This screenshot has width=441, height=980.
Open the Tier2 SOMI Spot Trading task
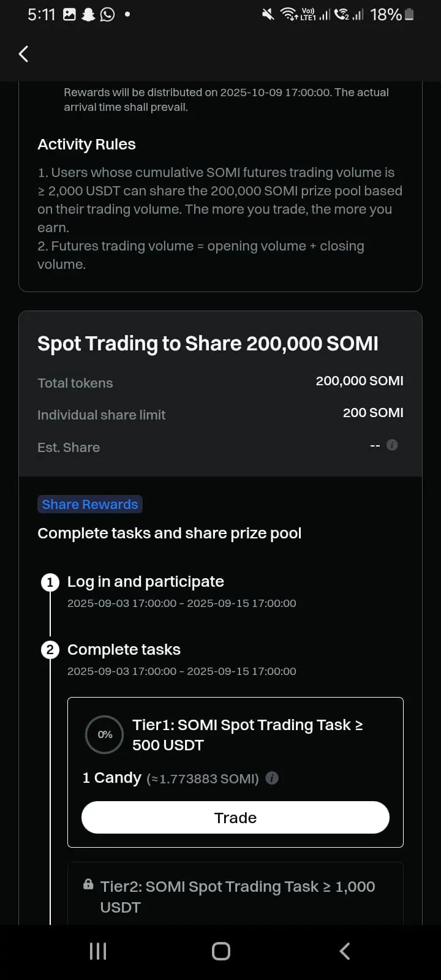coord(235,894)
